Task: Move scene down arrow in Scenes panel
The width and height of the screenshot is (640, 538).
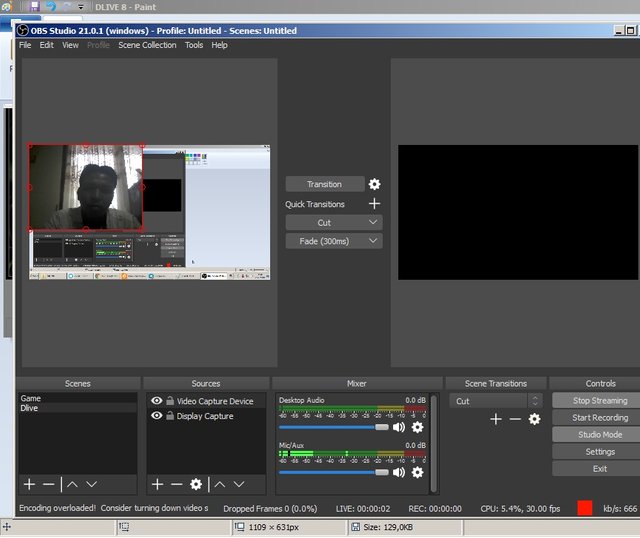Action: [91, 485]
